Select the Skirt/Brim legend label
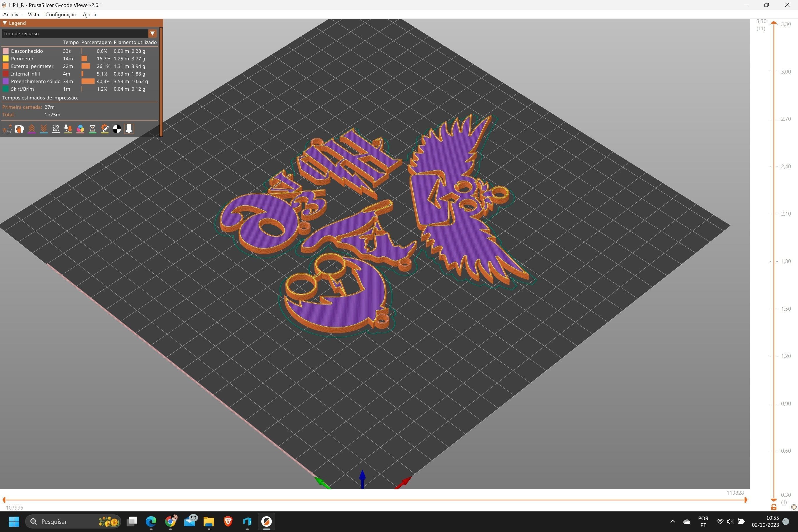This screenshot has height=532, width=798. pos(22,89)
